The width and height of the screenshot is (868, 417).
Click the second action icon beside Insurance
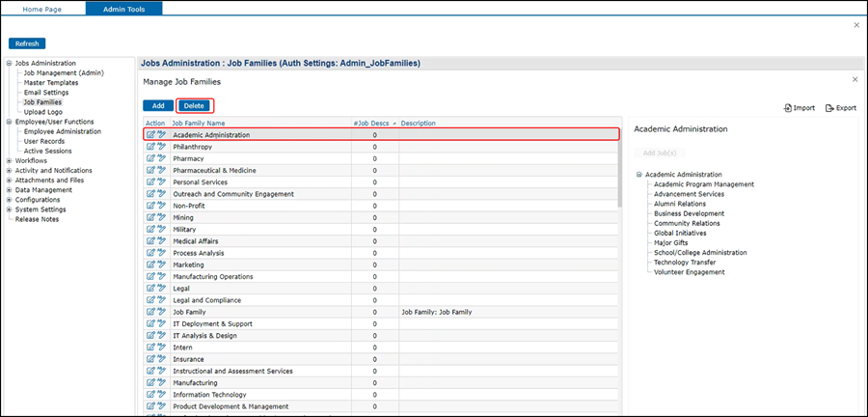(x=161, y=359)
